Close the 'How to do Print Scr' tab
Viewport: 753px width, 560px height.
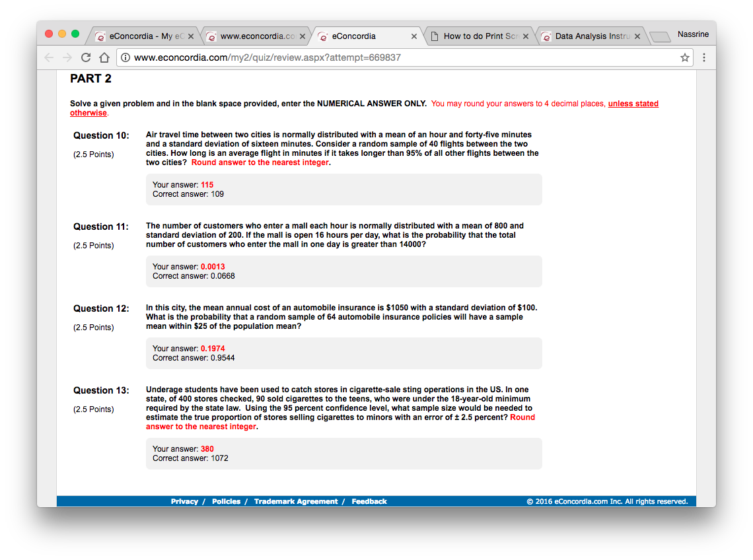[x=526, y=36]
